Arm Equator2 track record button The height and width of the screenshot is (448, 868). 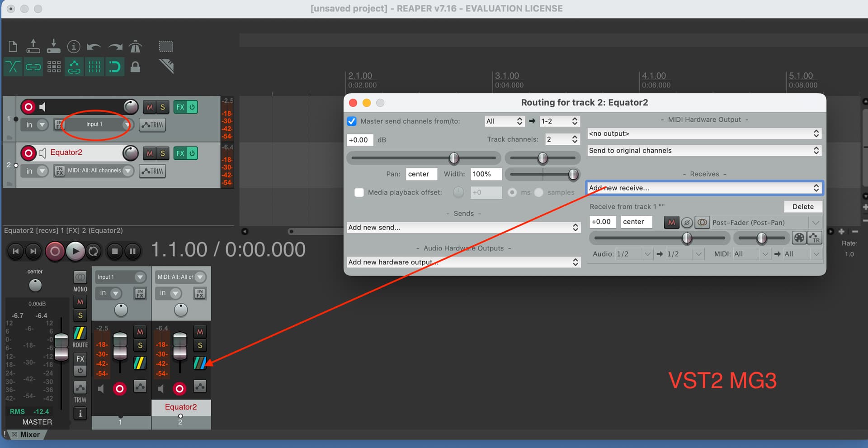[28, 153]
